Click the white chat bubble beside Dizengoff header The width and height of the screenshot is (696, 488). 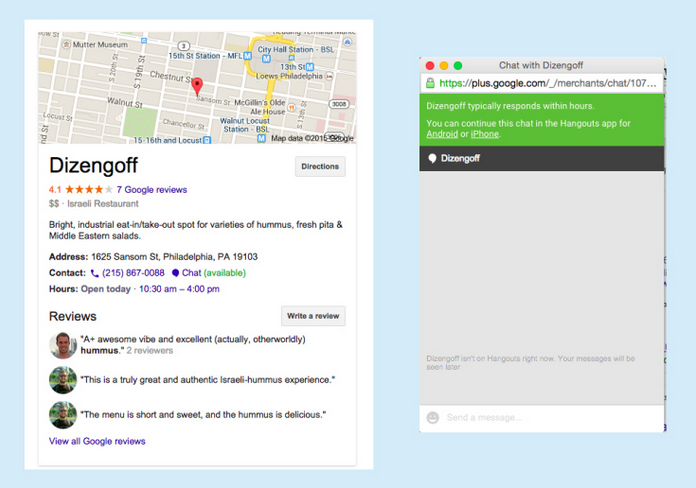click(x=432, y=158)
